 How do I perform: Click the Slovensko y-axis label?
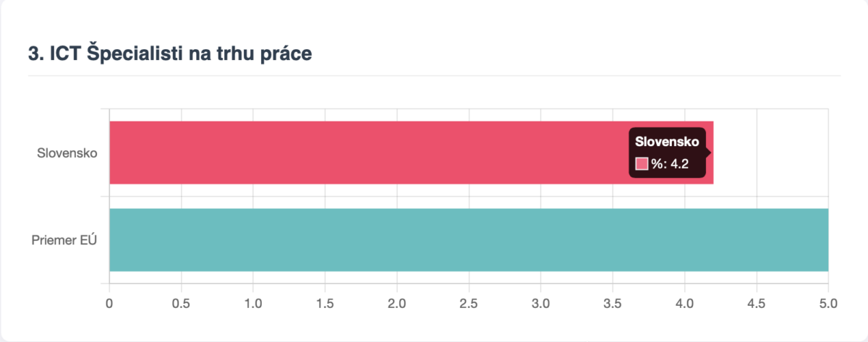pos(67,153)
